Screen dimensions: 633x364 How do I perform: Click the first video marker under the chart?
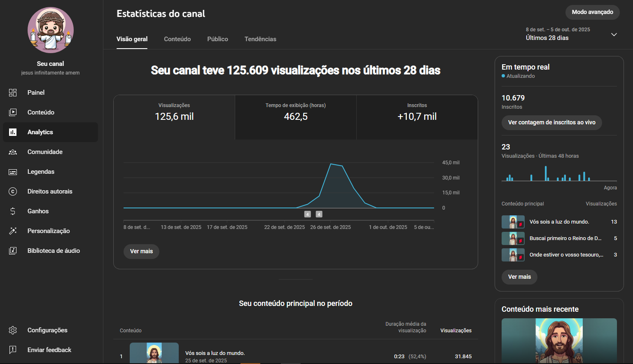[307, 214]
